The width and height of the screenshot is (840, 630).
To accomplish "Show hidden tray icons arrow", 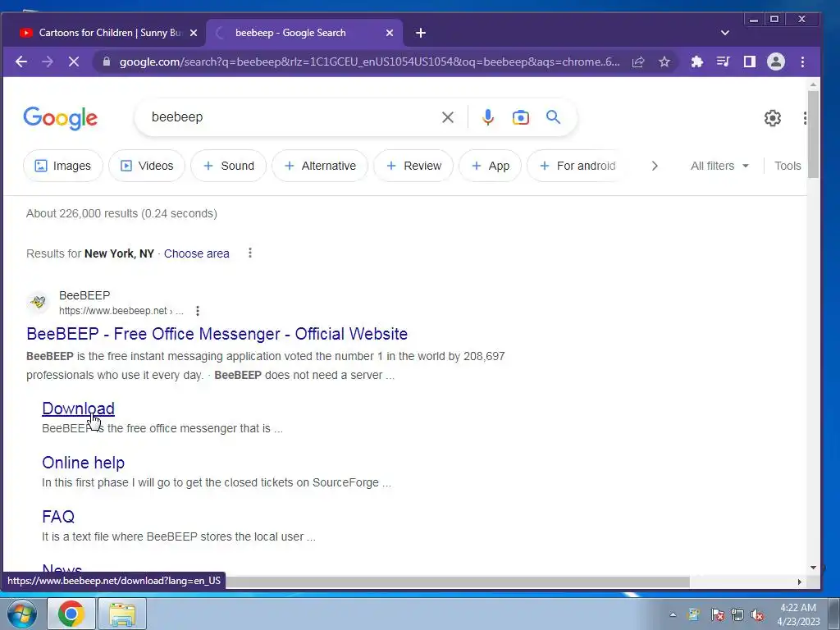I will (673, 614).
